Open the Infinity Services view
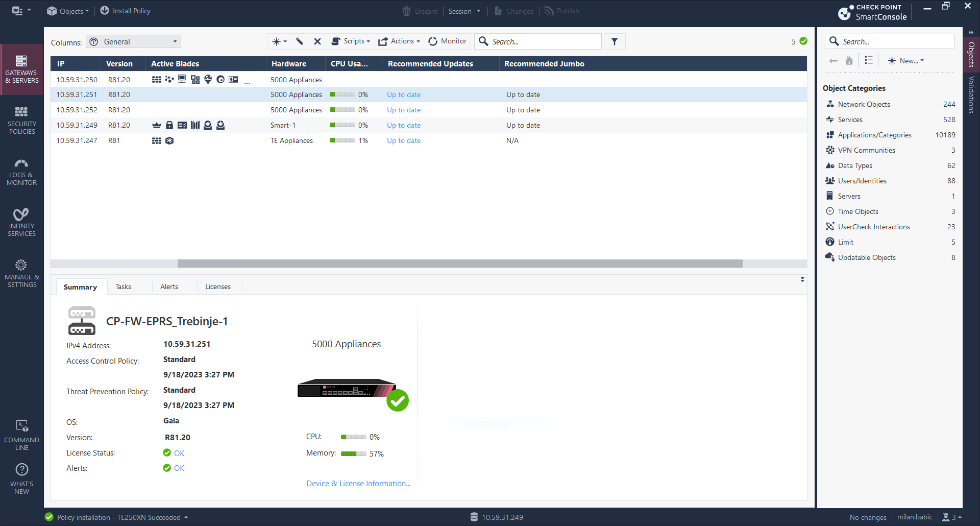Screen dimensions: 980x526 pyautogui.click(x=22, y=223)
